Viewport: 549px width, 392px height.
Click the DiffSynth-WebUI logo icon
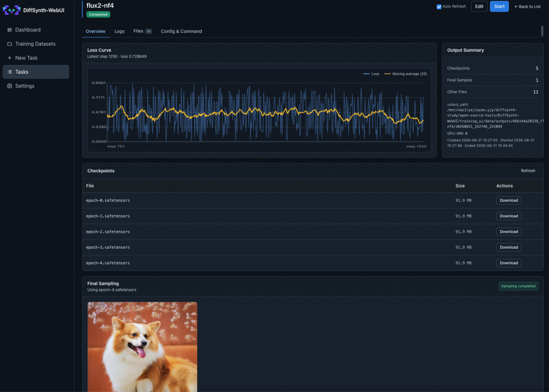pyautogui.click(x=12, y=10)
